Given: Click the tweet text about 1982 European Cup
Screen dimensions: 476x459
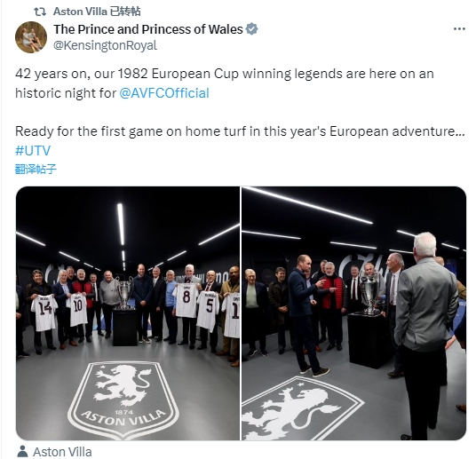Looking at the screenshot, I should [225, 83].
